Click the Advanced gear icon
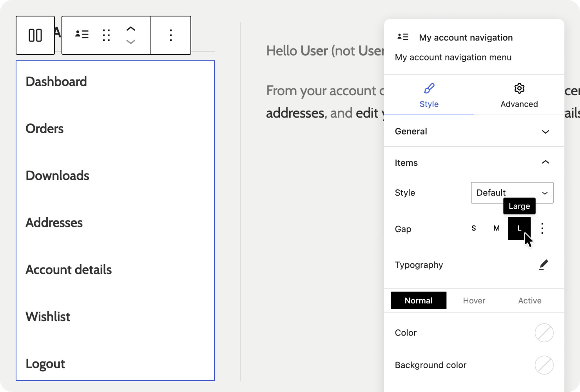This screenshot has height=392, width=580. tap(519, 88)
